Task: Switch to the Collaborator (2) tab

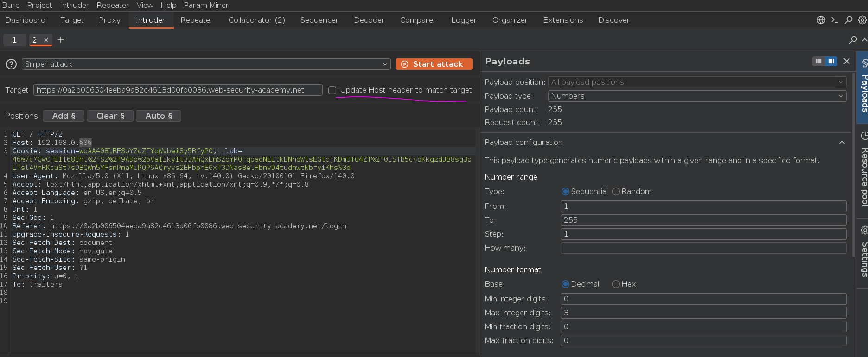Action: [257, 20]
